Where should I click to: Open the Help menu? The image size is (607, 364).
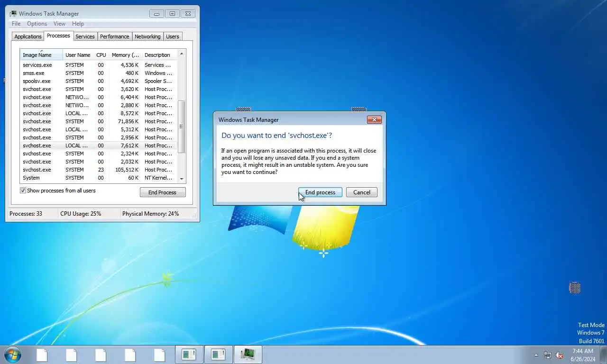coord(78,24)
